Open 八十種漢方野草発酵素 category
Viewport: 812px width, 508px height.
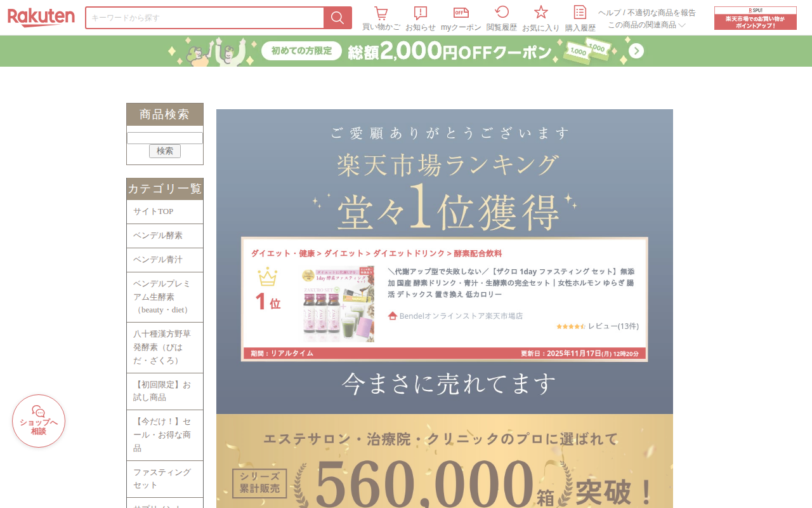[165, 347]
